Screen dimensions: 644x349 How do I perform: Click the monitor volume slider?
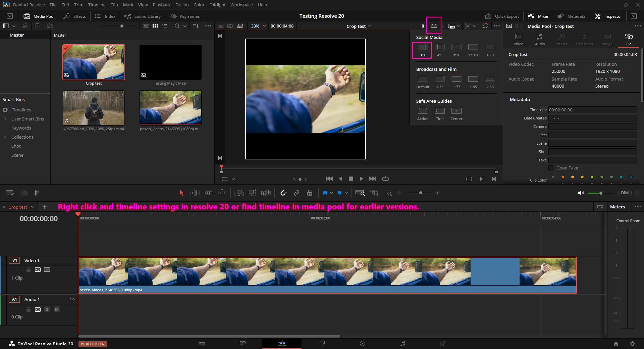[601, 193]
